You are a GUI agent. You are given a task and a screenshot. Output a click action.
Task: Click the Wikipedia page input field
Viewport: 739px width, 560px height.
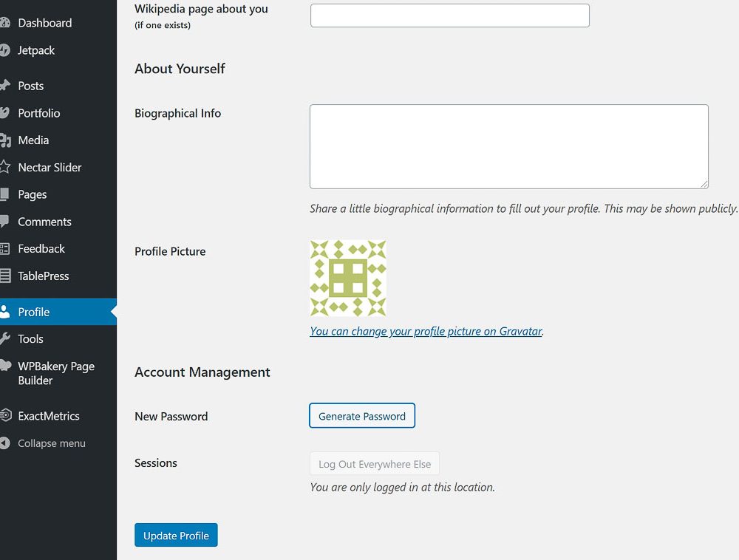449,16
